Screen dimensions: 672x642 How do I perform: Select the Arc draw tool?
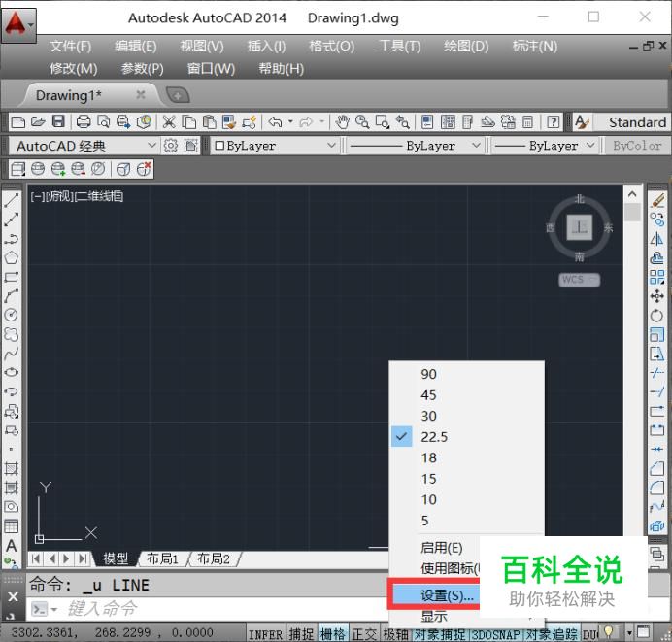pos(11,295)
